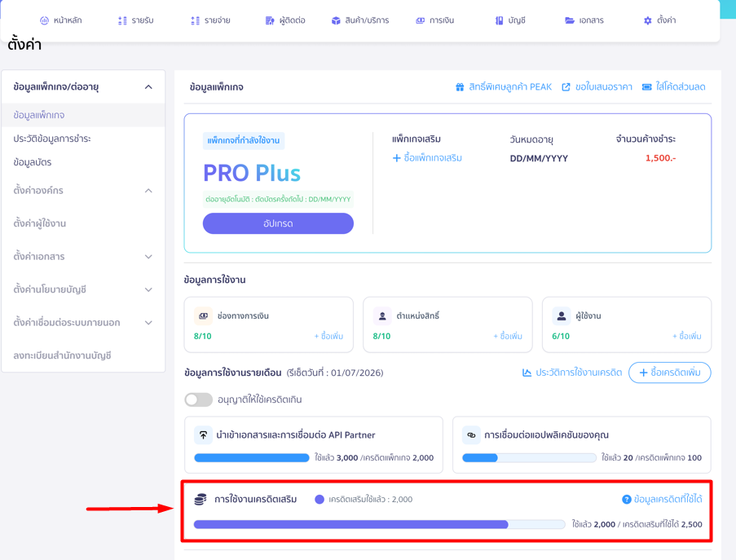
Task: Click ซื้อเพิ่ม link in ผู้ใช้งาน card
Action: pyautogui.click(x=687, y=336)
